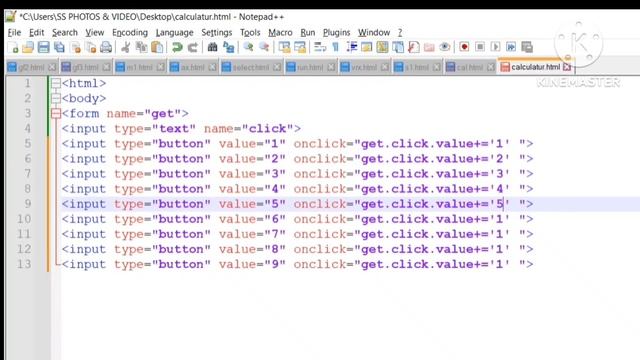Click the Copy toolbar icon
This screenshot has height=360, width=640.
[141, 47]
